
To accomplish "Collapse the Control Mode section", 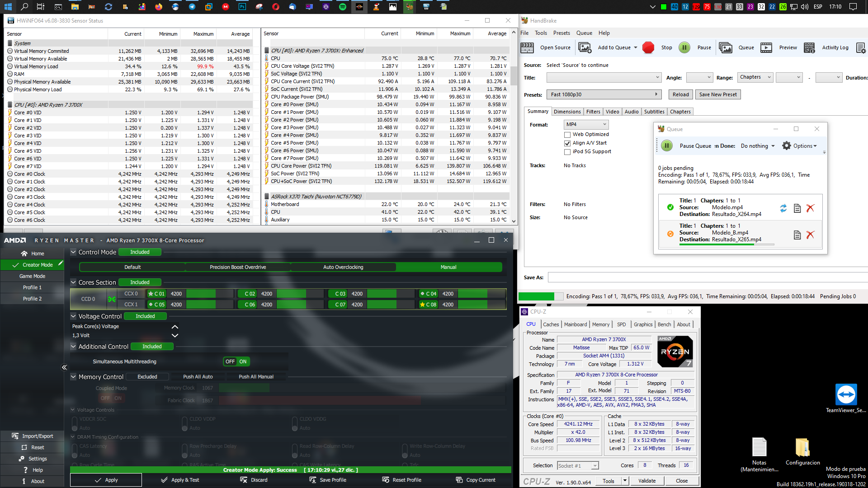I will click(73, 252).
